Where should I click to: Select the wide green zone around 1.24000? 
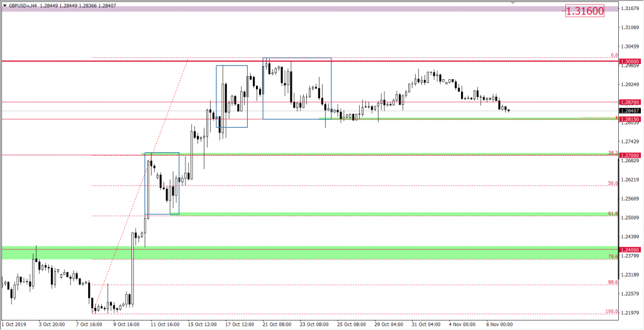(309, 253)
